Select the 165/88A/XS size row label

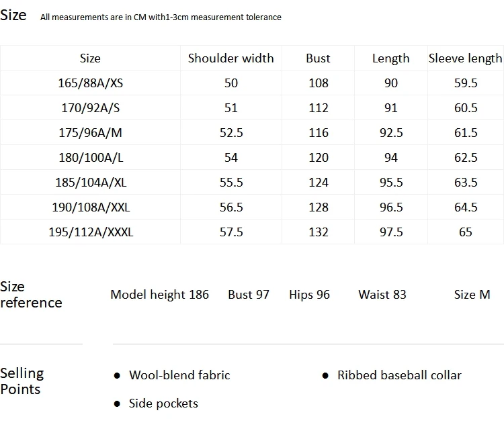[x=90, y=83]
